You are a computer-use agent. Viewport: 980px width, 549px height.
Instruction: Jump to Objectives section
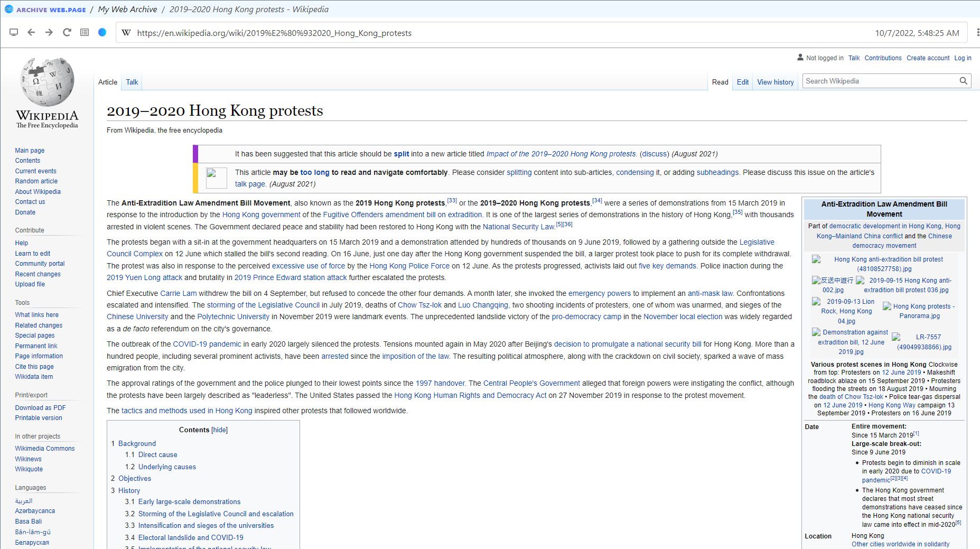[x=135, y=478]
